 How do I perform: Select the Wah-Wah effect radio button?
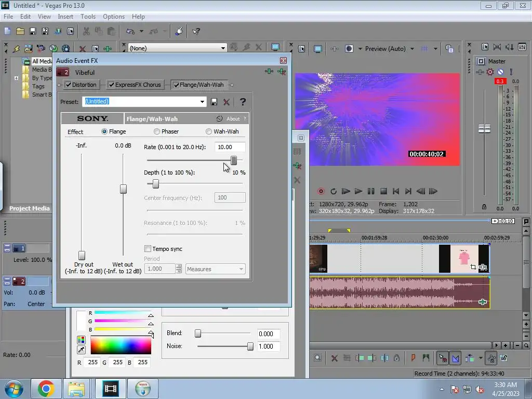[209, 131]
